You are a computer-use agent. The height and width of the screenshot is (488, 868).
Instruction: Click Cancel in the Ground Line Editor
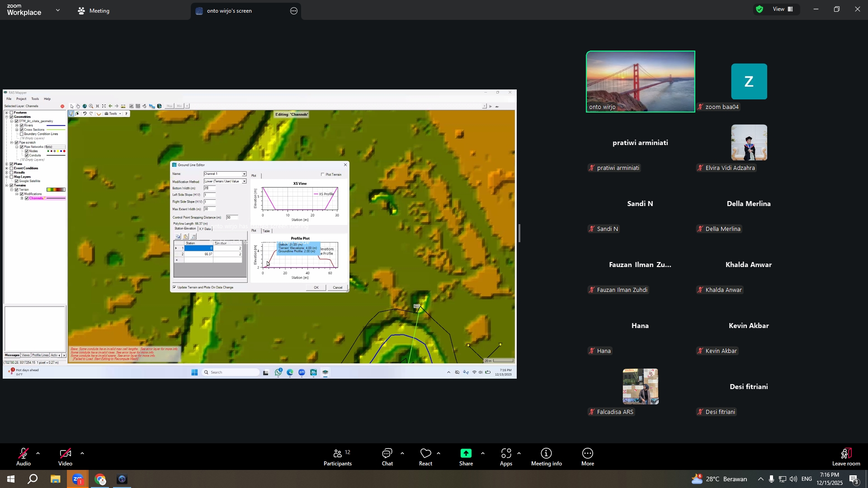click(x=338, y=287)
